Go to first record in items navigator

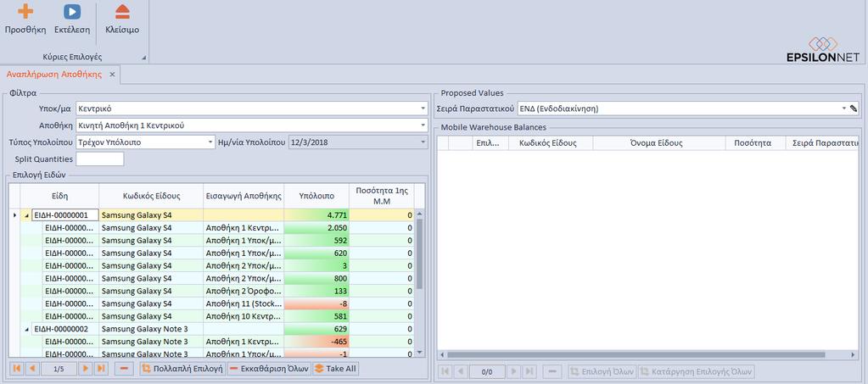(17, 369)
